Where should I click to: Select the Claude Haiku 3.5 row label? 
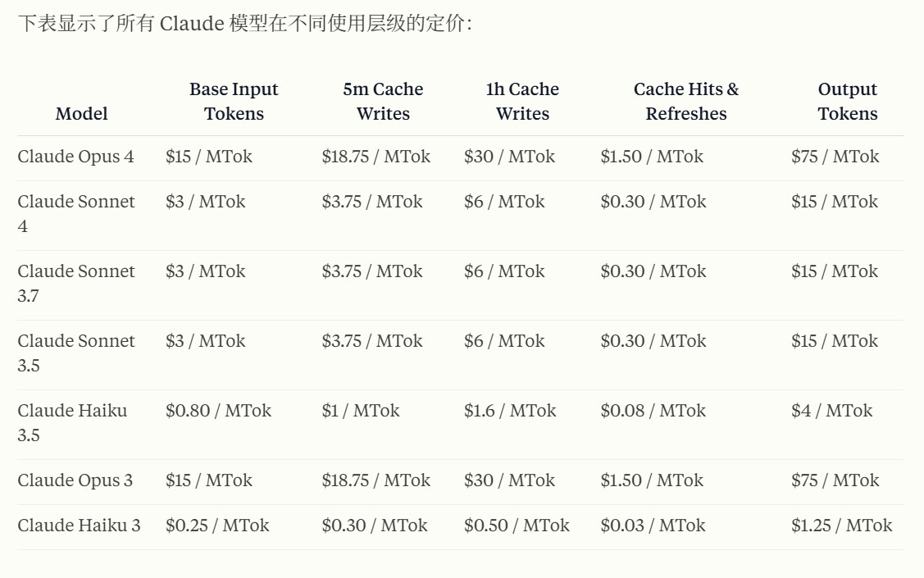point(72,422)
